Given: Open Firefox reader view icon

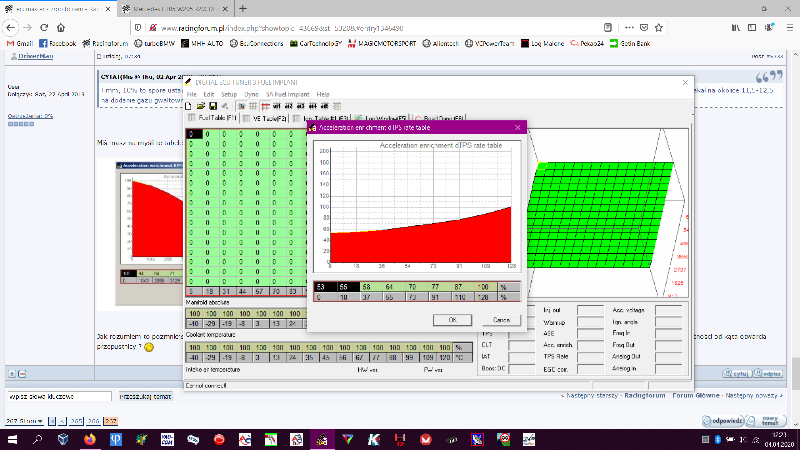Looking at the screenshot, I should [x=608, y=28].
